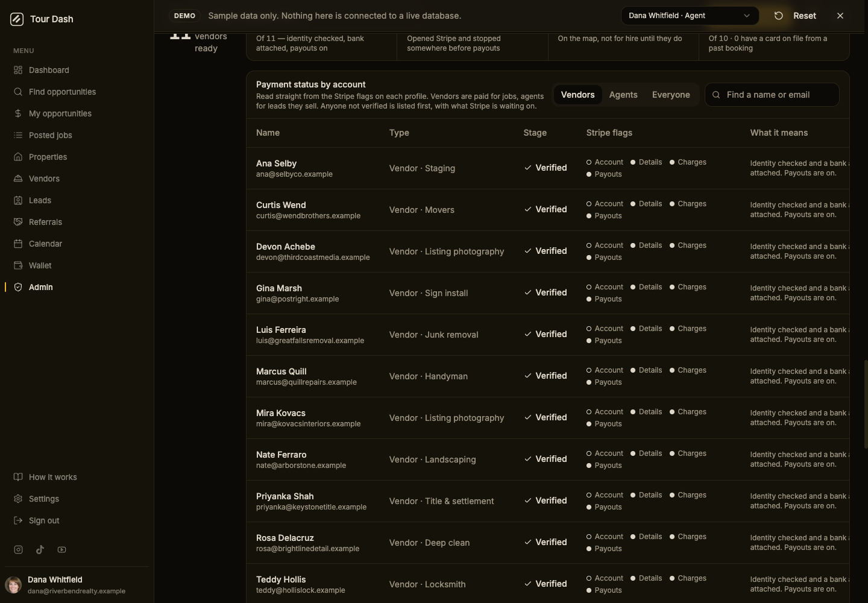
Task: Click Luis Ferreira's Payouts flag
Action: (x=604, y=341)
